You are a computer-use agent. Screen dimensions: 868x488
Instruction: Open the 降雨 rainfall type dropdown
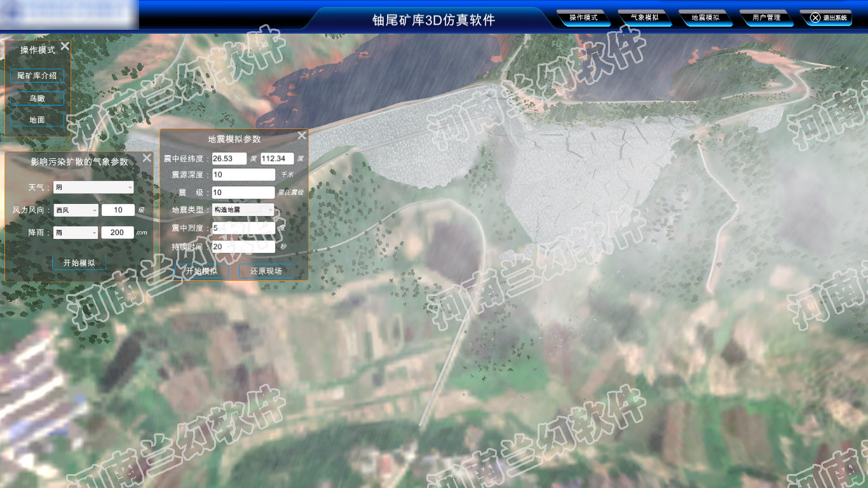[76, 233]
